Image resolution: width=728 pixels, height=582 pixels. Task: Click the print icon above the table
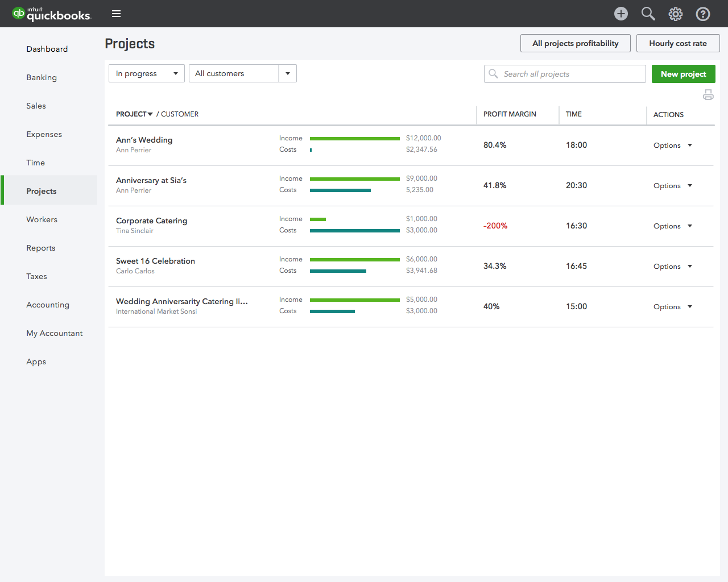(708, 95)
